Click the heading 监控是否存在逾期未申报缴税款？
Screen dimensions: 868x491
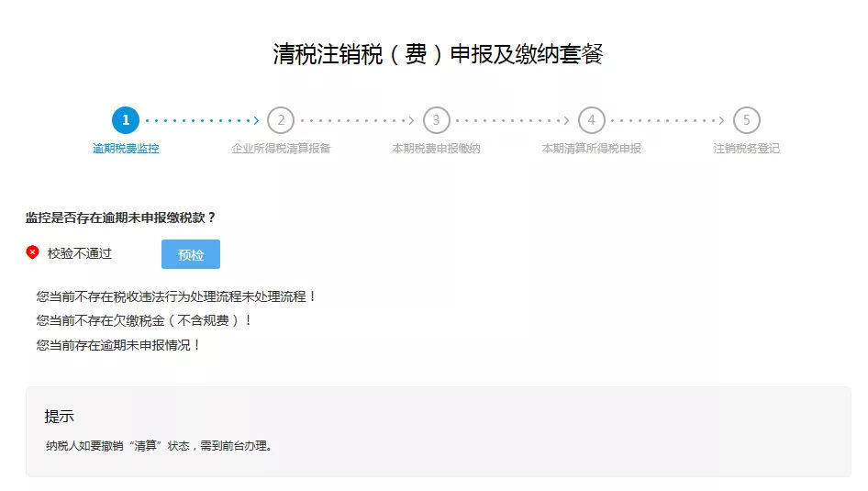[120, 218]
